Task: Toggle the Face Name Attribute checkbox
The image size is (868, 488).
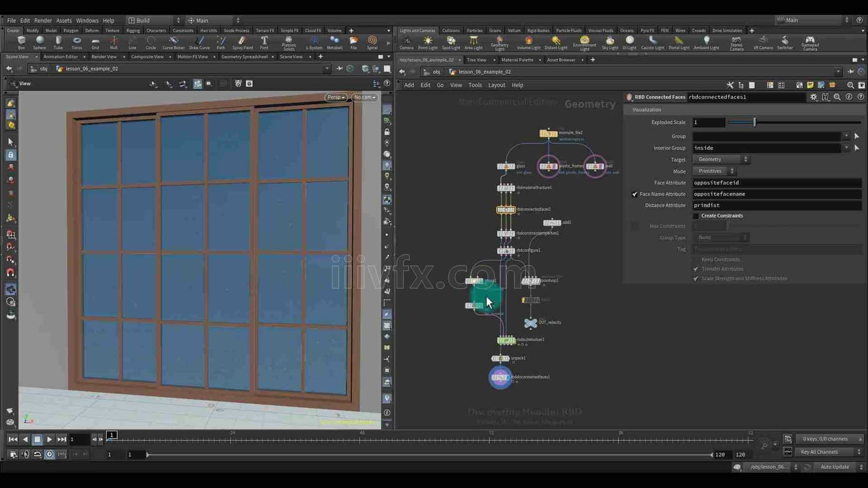Action: [634, 194]
